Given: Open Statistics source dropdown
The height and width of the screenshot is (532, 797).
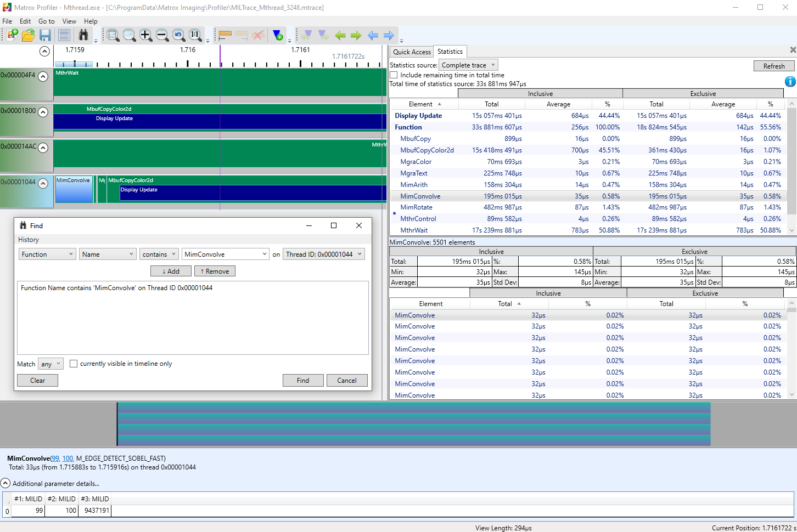Looking at the screenshot, I should (468, 65).
